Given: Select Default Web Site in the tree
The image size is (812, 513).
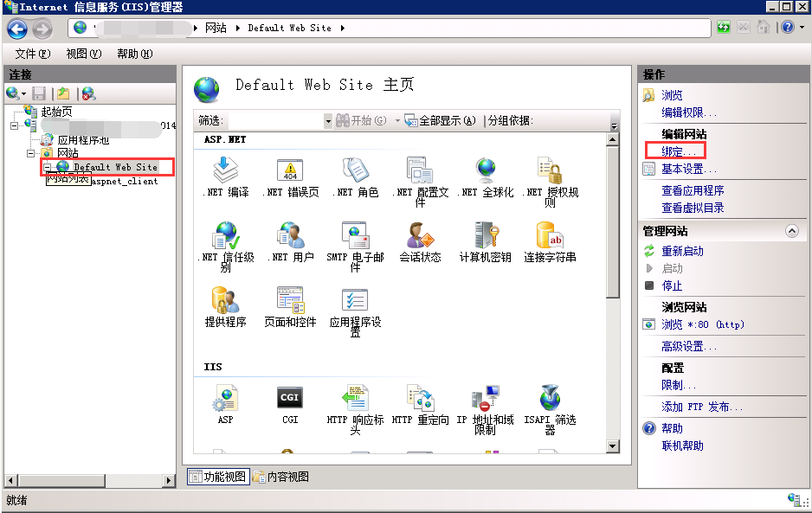Looking at the screenshot, I should pos(115,167).
